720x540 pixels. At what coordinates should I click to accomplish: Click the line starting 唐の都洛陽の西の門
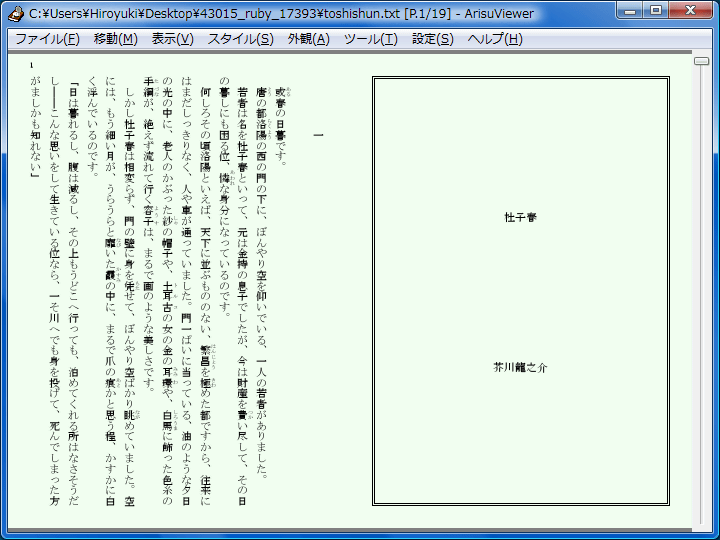pos(262,283)
